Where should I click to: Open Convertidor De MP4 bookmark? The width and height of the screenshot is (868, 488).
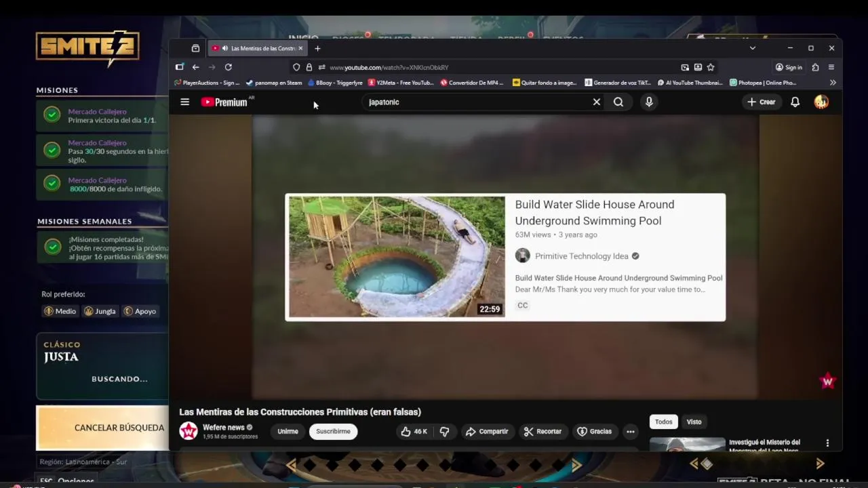click(472, 83)
